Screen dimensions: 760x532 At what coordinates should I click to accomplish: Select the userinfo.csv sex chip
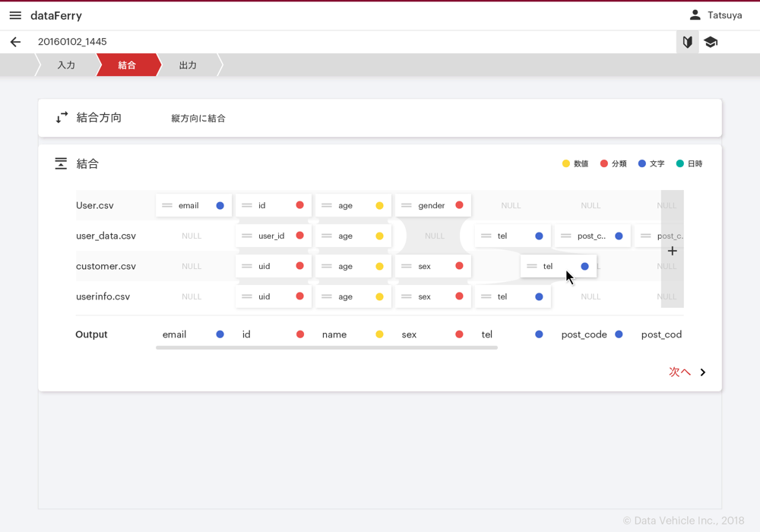[433, 296]
